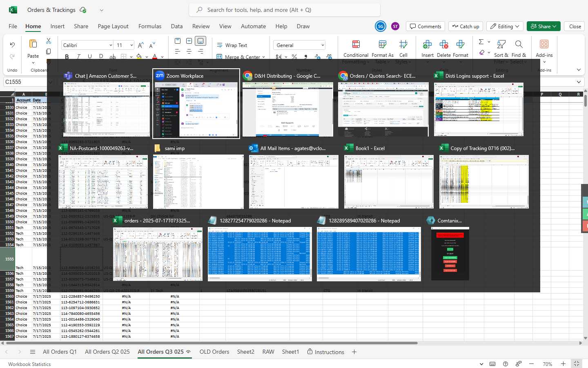Click the Close button beside Share
This screenshot has width=588, height=368.
point(575,26)
